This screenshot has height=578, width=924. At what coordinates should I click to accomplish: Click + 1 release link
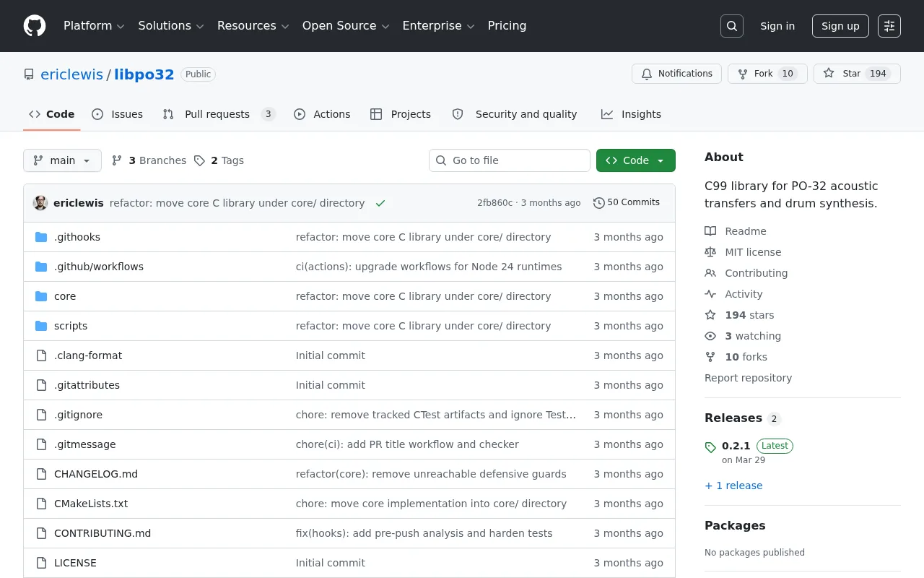[x=733, y=486]
